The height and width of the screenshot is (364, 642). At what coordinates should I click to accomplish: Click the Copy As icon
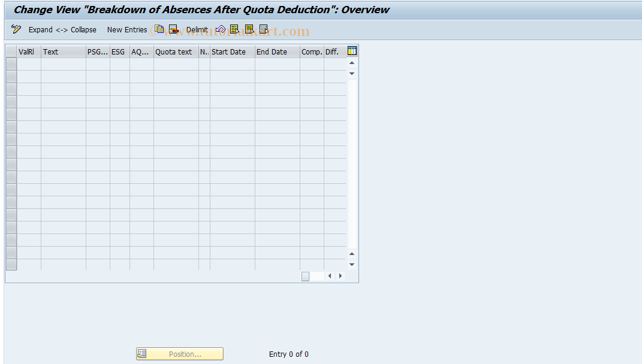pos(159,29)
